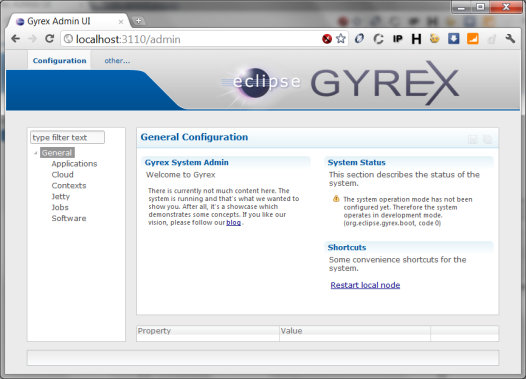This screenshot has height=379, width=526.
Task: Click the greyed save-all icon in header
Action: [487, 139]
